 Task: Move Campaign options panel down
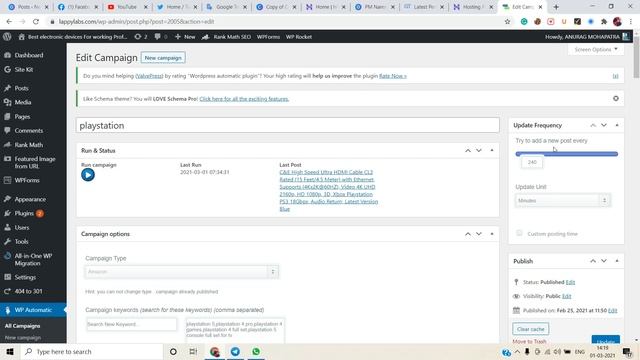point(479,234)
